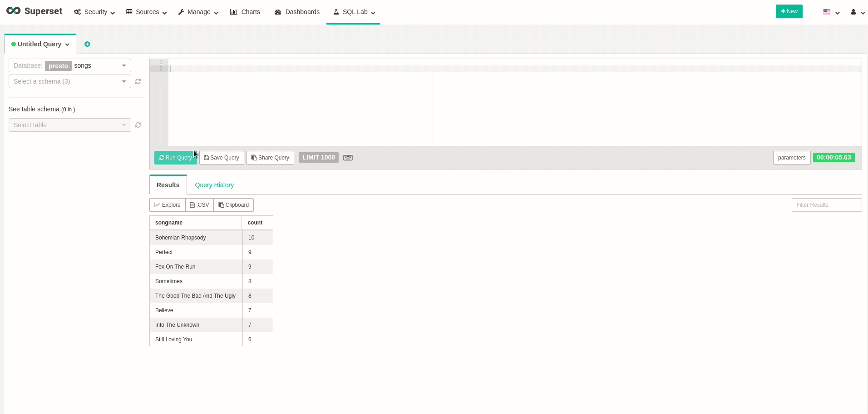
Task: Open the SQL Lab menu
Action: click(x=354, y=12)
